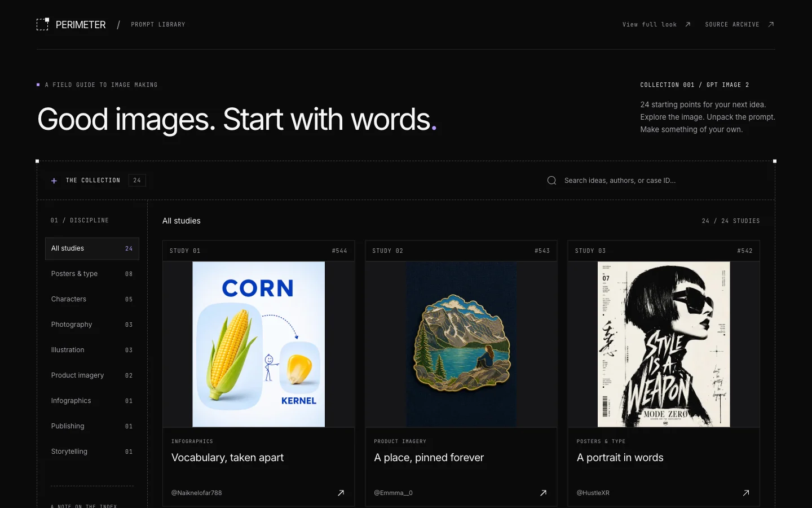Click the title A portrait in words
The width and height of the screenshot is (812, 508).
tap(620, 458)
